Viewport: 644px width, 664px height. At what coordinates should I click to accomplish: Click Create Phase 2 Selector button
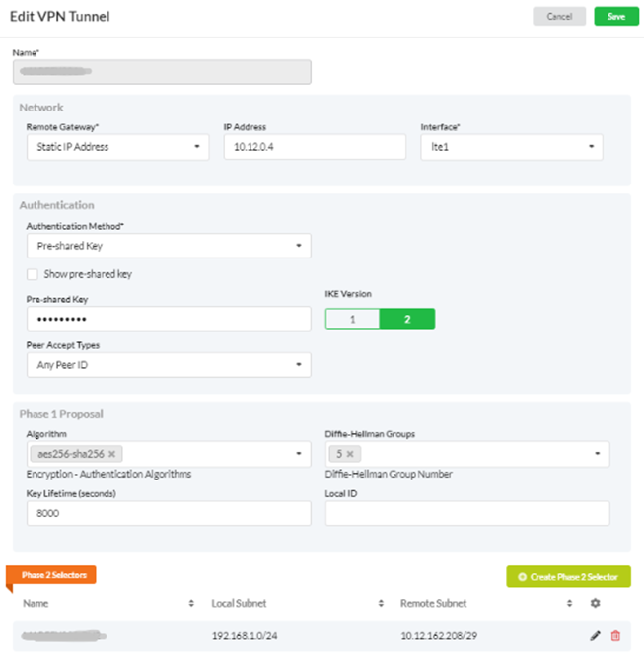point(567,576)
